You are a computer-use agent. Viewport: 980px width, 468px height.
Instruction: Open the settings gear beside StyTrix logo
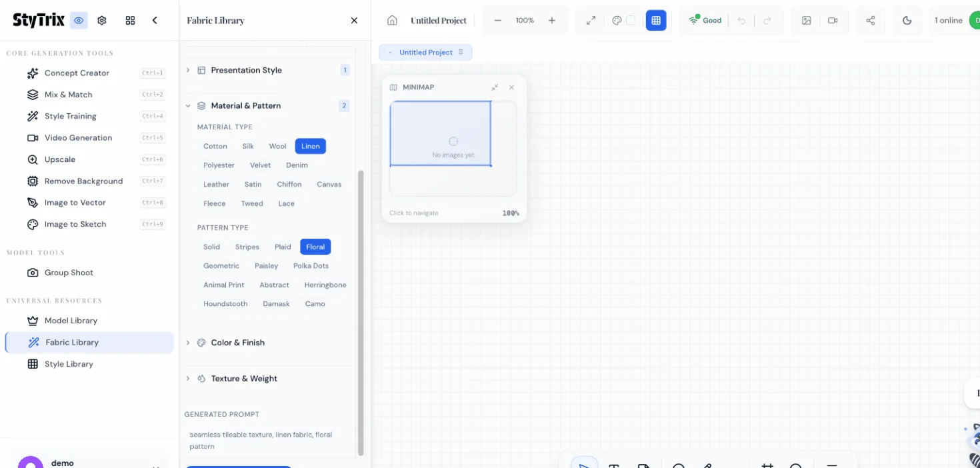102,21
